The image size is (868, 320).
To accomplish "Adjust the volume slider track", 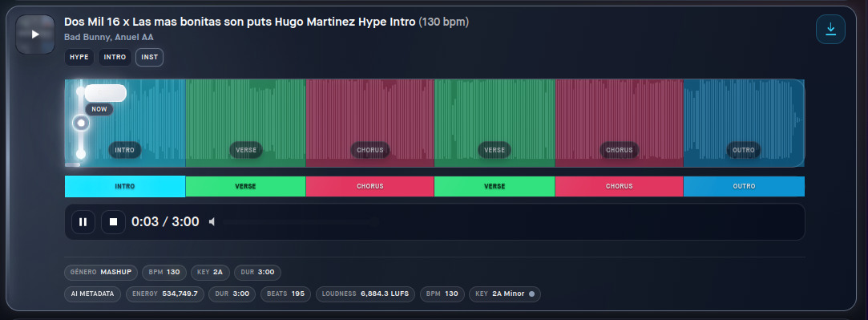I will point(301,222).
